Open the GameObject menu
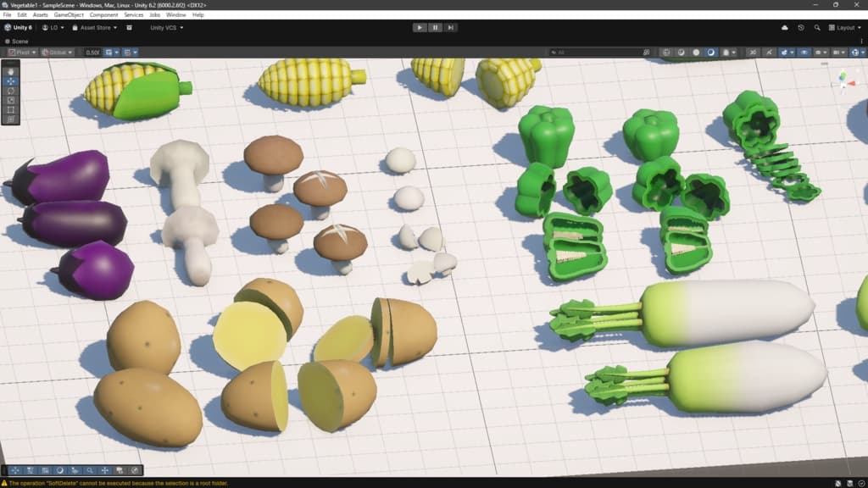The height and width of the screenshot is (488, 868). tap(69, 15)
